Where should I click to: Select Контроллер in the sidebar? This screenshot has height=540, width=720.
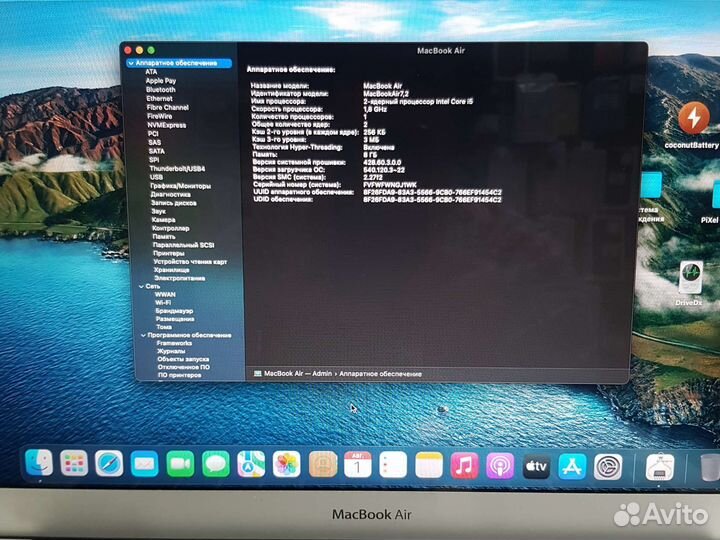(171, 228)
